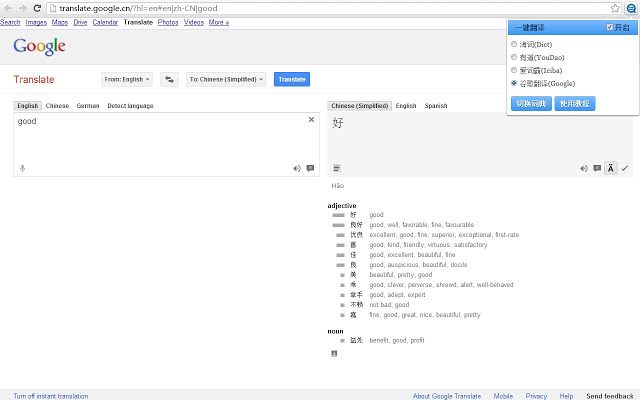This screenshot has width=640, height=400.
Task: Click 拿手 adjective entry
Action: [356, 295]
